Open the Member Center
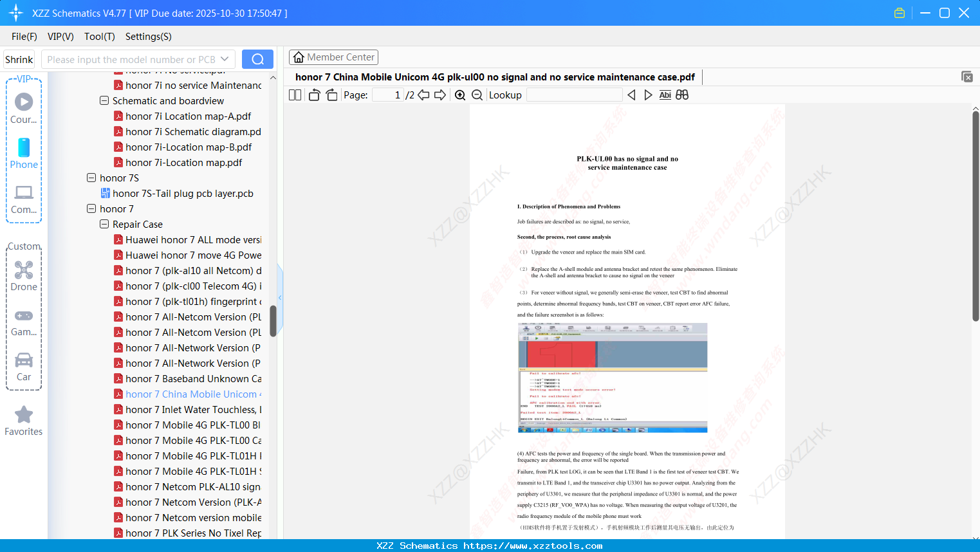The height and width of the screenshot is (552, 980). coord(333,57)
